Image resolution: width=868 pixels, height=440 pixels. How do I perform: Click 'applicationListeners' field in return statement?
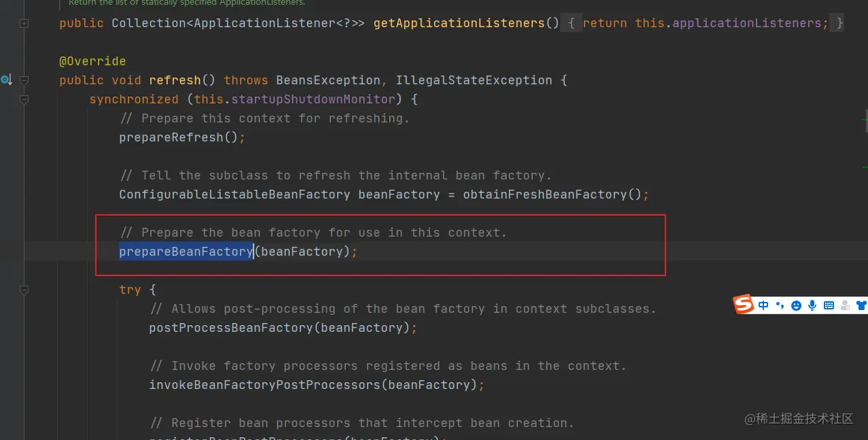[746, 23]
